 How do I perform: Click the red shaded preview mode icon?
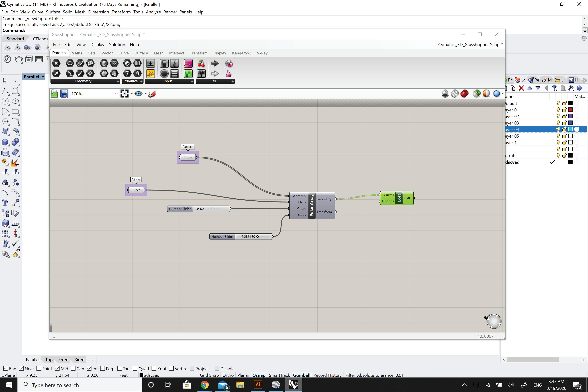pos(464,94)
